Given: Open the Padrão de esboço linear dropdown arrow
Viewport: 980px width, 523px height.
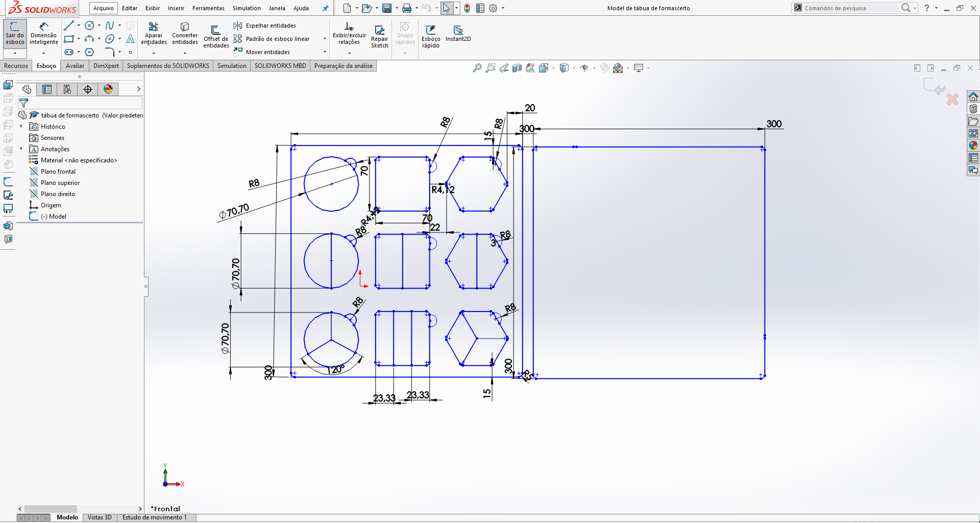Looking at the screenshot, I should pyautogui.click(x=325, y=39).
